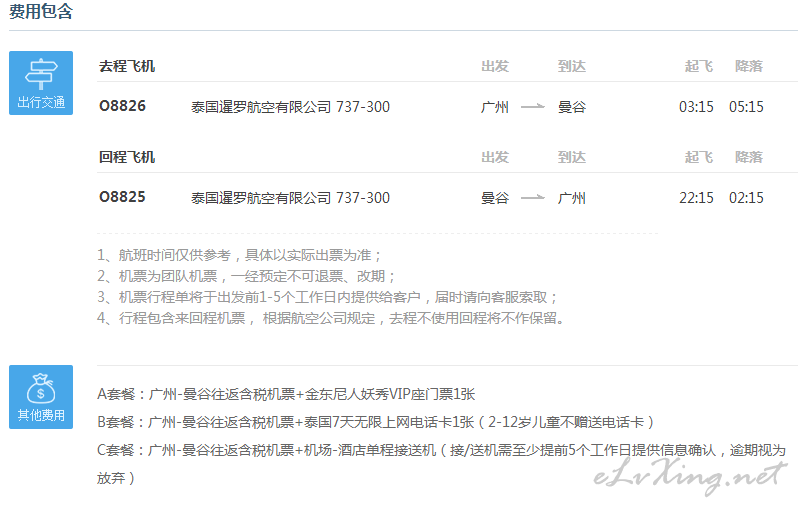The height and width of the screenshot is (509, 798).
Task: Click departure city 曼谷 in return flight
Action: 495,198
